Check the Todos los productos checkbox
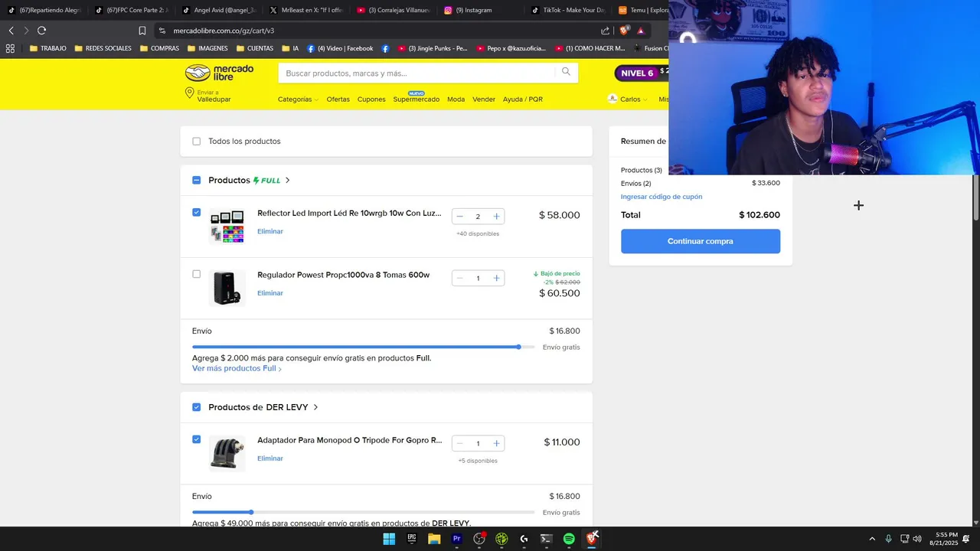The width and height of the screenshot is (980, 551). [196, 142]
